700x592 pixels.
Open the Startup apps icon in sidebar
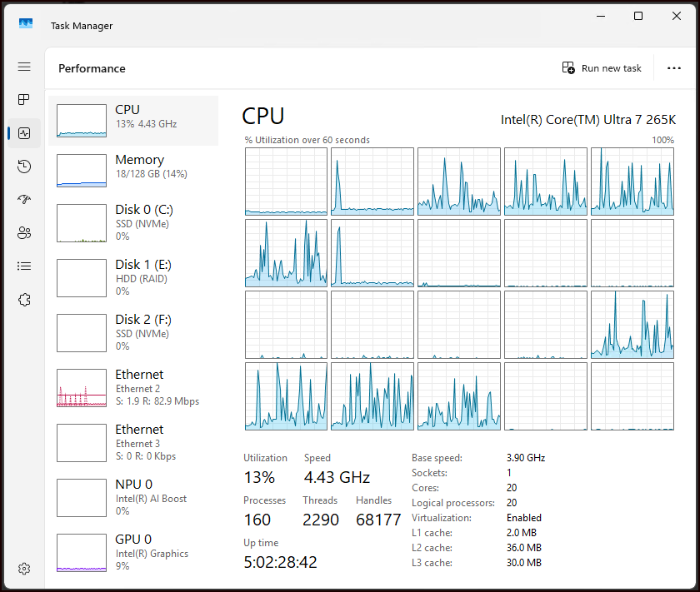[x=24, y=200]
